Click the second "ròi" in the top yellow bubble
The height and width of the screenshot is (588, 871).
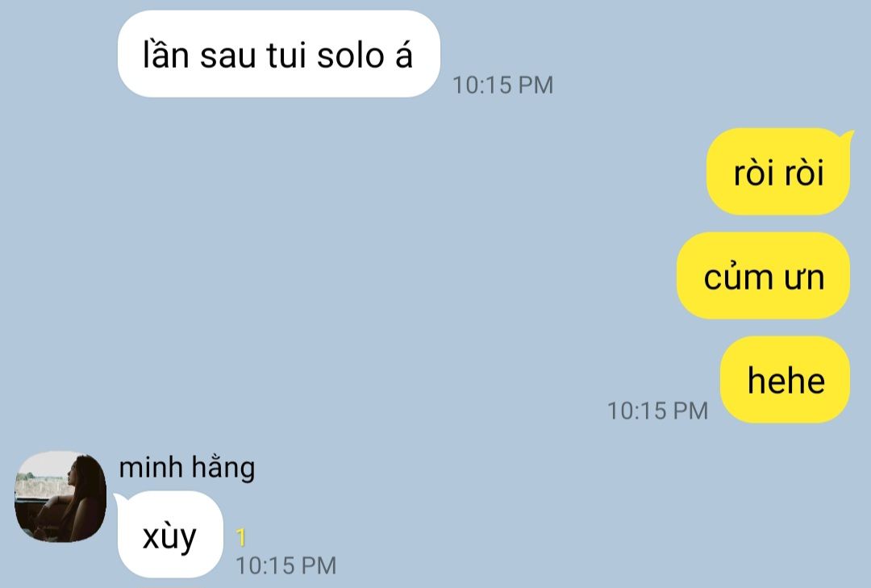pyautogui.click(x=804, y=173)
